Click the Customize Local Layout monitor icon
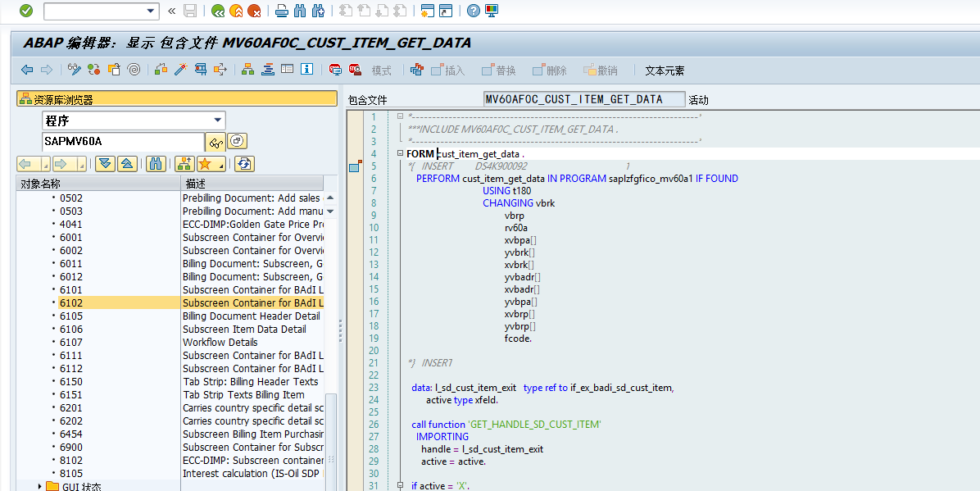980x491 pixels. [492, 11]
